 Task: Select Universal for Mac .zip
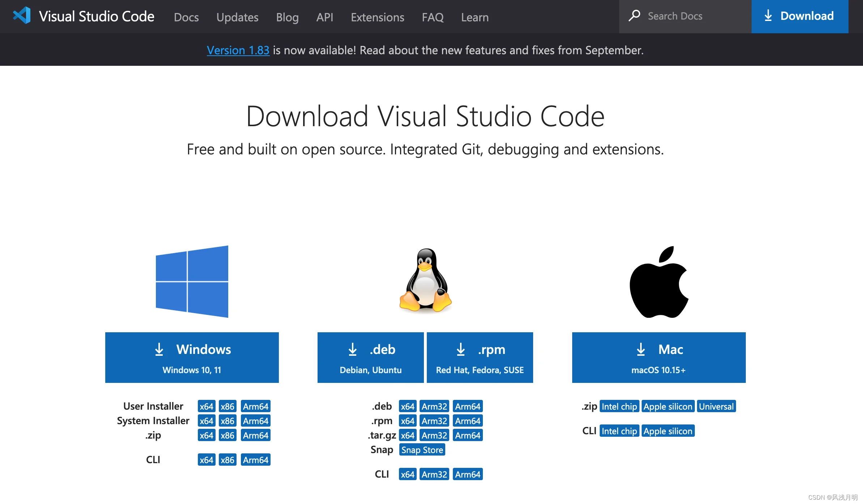click(716, 406)
